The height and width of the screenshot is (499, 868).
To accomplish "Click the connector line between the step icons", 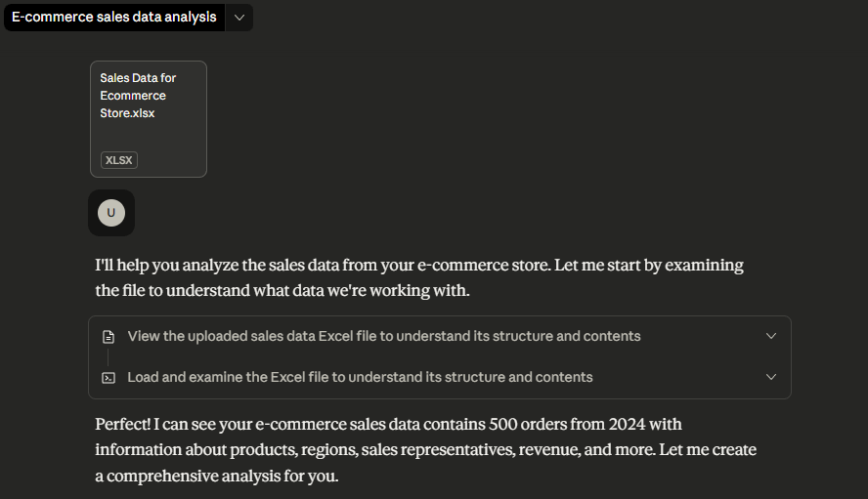I will 109,356.
